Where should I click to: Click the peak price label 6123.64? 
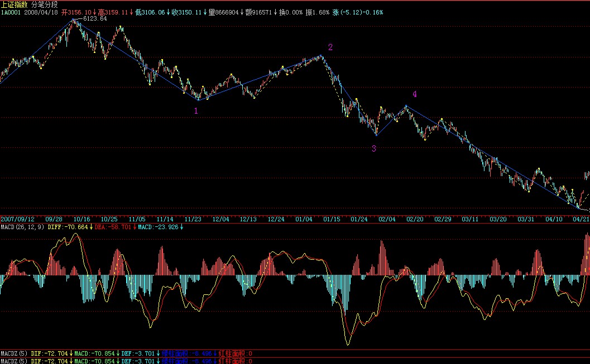coord(94,19)
